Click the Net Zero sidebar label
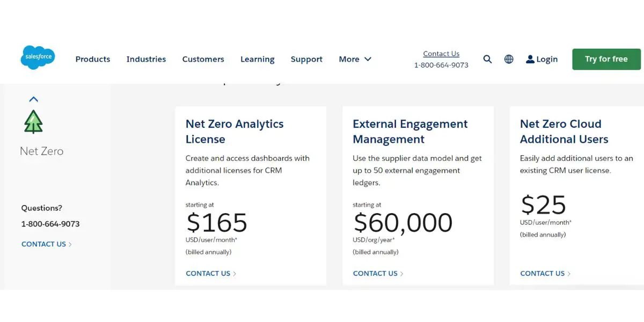This screenshot has width=644, height=322. pos(41,151)
